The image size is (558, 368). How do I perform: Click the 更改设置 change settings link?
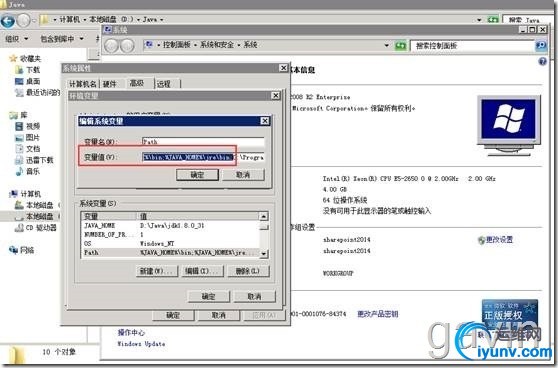coord(499,240)
